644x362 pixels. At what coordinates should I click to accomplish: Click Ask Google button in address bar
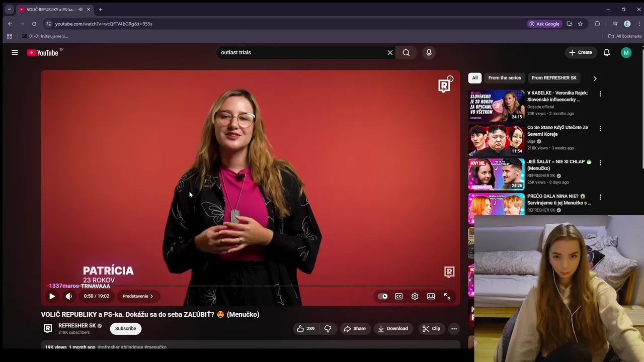tap(544, 24)
